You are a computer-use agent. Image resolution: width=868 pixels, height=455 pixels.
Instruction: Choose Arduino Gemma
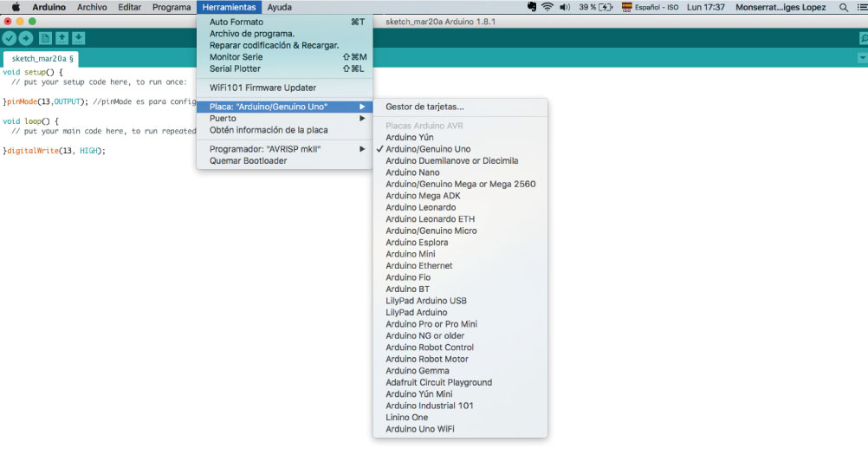[x=460, y=370]
